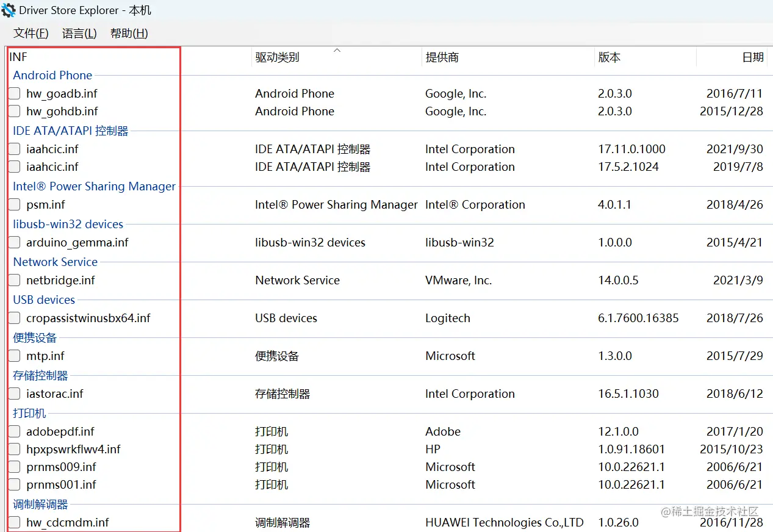The height and width of the screenshot is (532, 773).
Task: Click Adobe provider cell
Action: pos(443,432)
